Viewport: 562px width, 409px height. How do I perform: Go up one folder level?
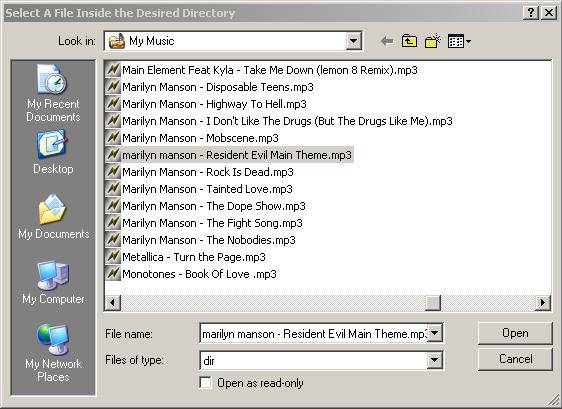[x=409, y=41]
